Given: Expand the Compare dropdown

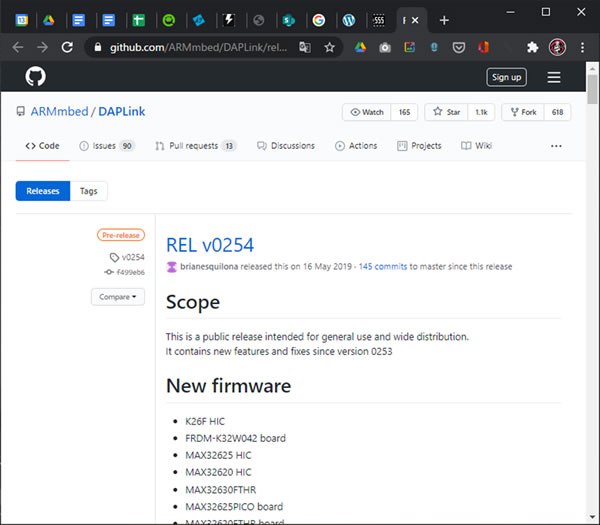Looking at the screenshot, I should 118,297.
